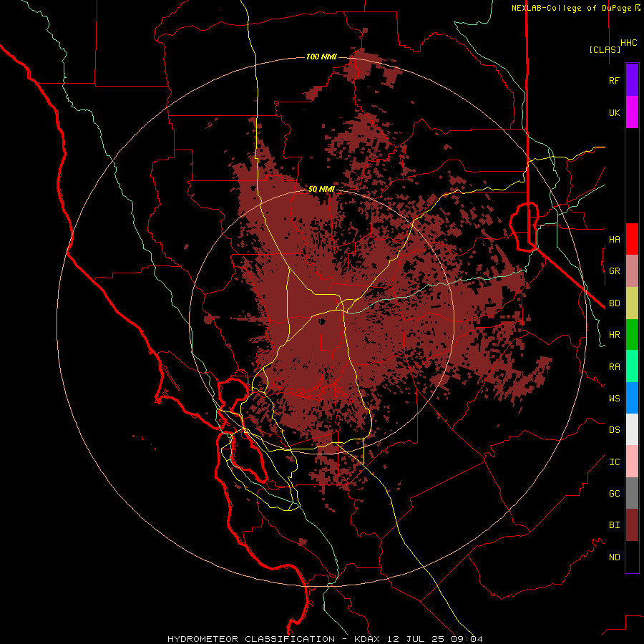Select the IC light pink legend swatch

pos(632,462)
